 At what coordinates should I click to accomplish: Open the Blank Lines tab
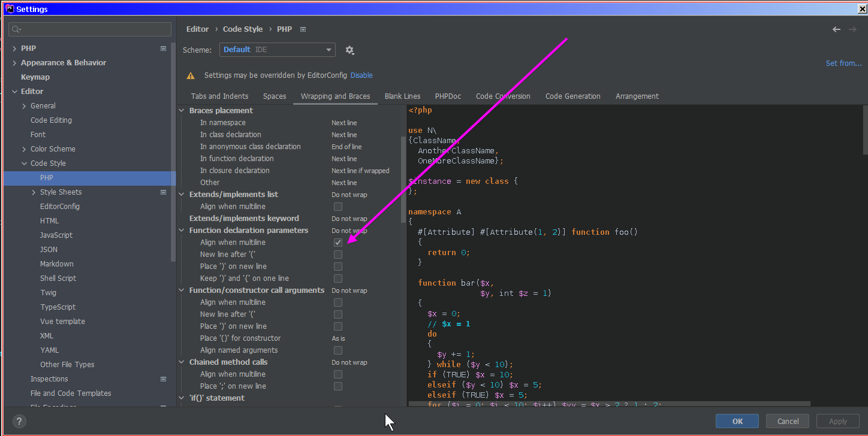point(402,96)
